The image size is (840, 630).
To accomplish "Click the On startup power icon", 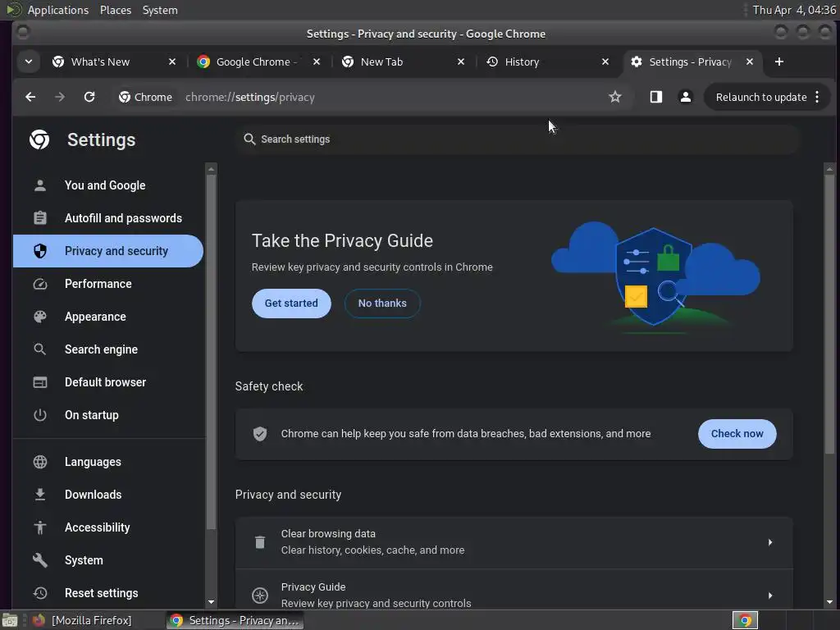I will coord(40,415).
